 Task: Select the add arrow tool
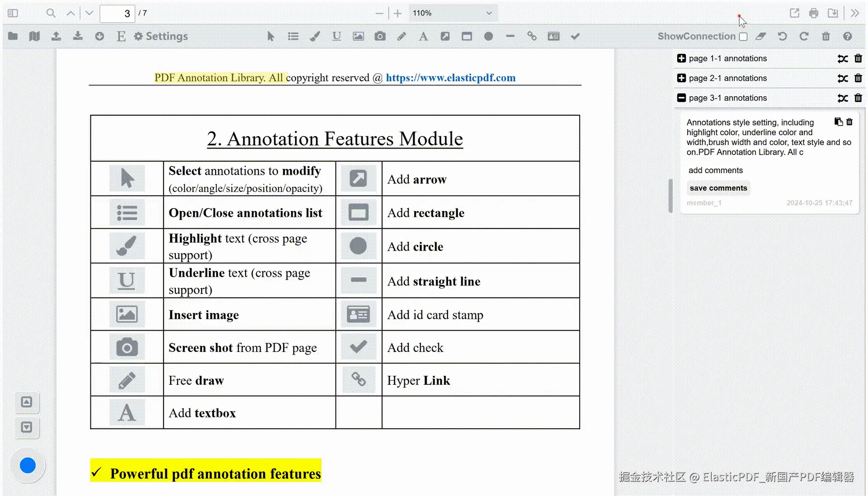tap(445, 36)
